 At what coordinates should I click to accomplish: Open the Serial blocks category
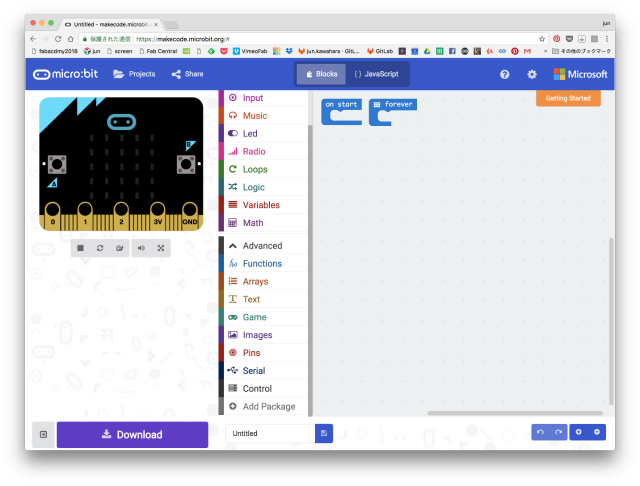pos(263,371)
